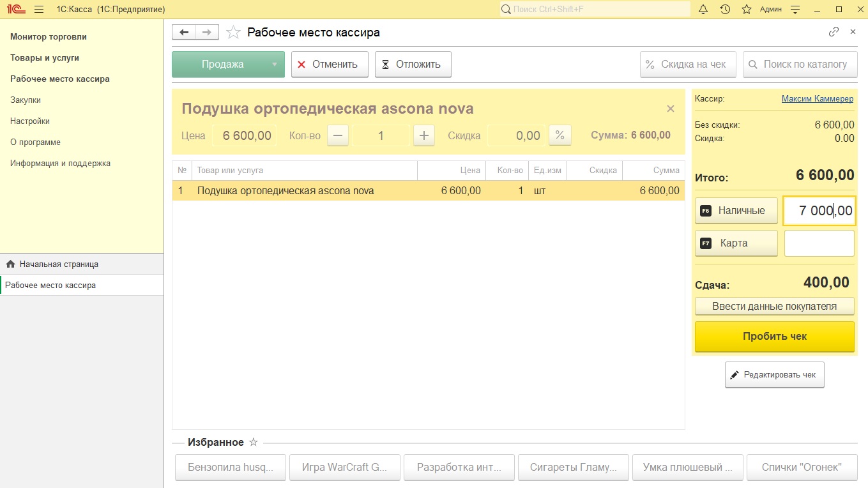Viewport: 868px width, 488px height.
Task: Open the main hamburger menu
Action: coord(39,10)
